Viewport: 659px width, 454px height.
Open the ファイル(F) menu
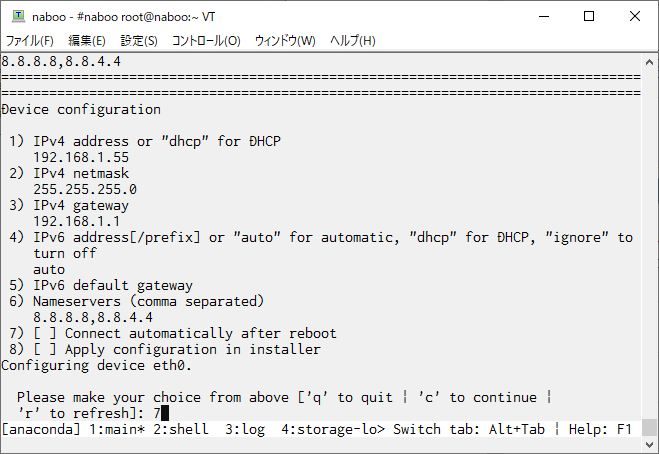click(x=29, y=41)
